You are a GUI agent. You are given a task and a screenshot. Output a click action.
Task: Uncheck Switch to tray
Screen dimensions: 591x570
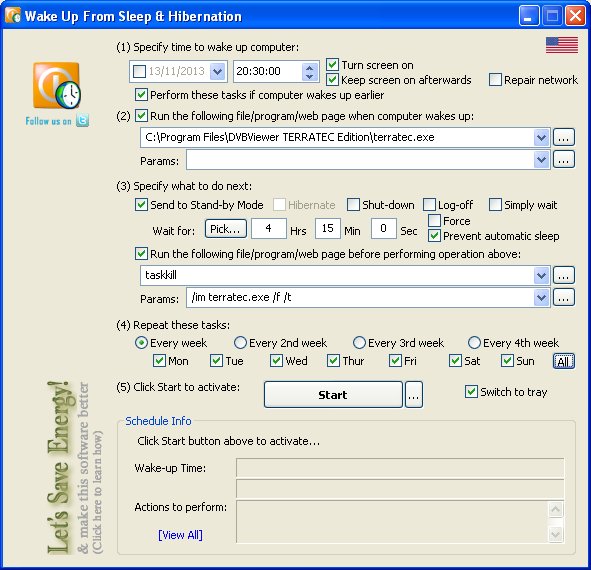point(471,392)
